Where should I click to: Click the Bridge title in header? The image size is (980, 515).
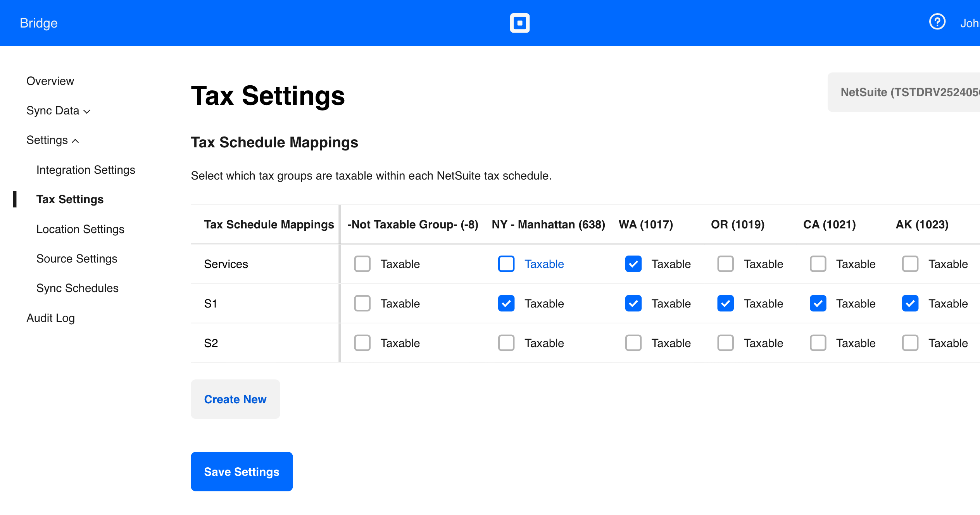(x=38, y=23)
